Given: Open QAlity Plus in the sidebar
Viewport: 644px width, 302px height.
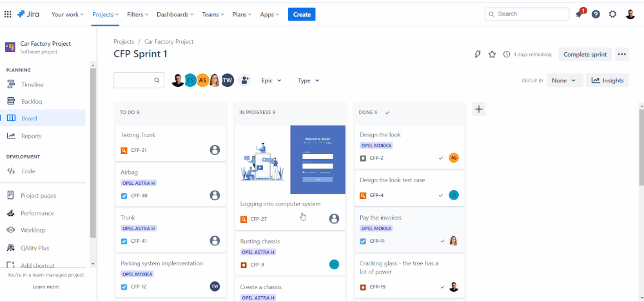Looking at the screenshot, I should 43,248.
